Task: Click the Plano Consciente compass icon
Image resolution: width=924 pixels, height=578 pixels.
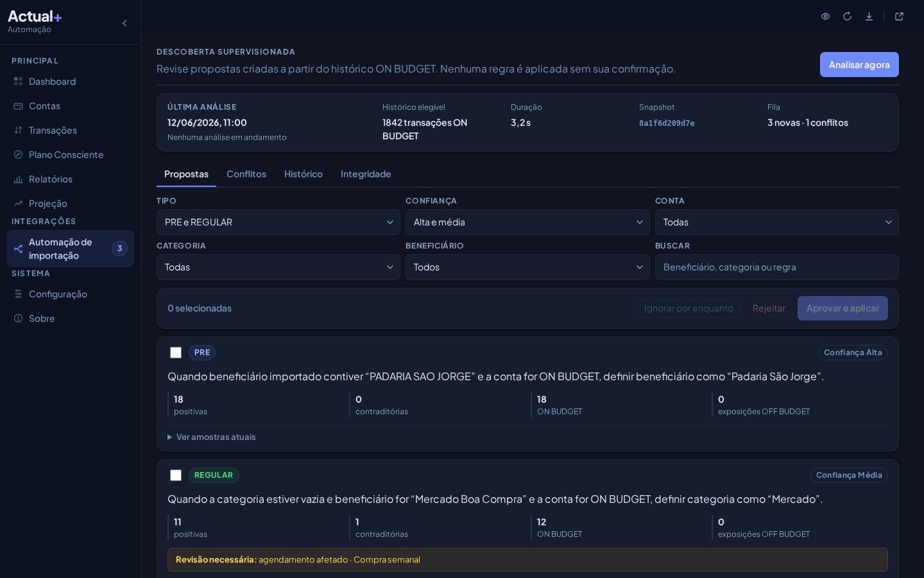Action: 19,155
